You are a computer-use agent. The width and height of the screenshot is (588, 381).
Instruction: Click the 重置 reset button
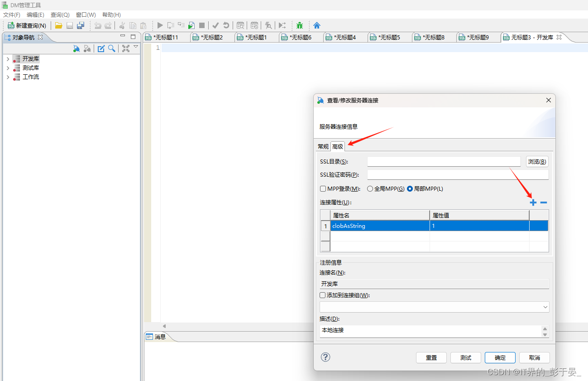[431, 357]
